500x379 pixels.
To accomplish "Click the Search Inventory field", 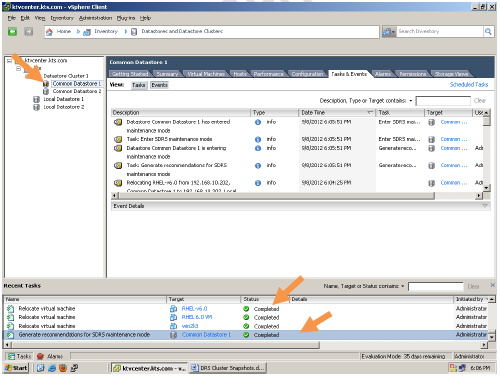I will tap(440, 32).
